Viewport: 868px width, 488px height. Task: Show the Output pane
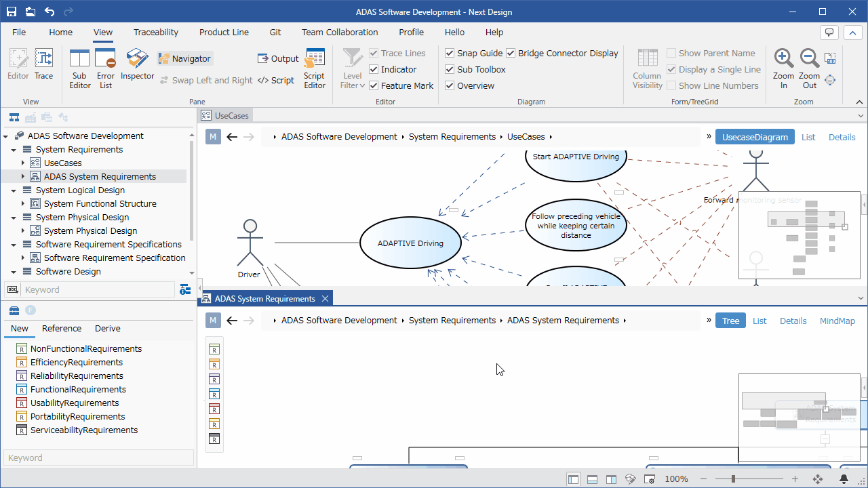(x=279, y=59)
